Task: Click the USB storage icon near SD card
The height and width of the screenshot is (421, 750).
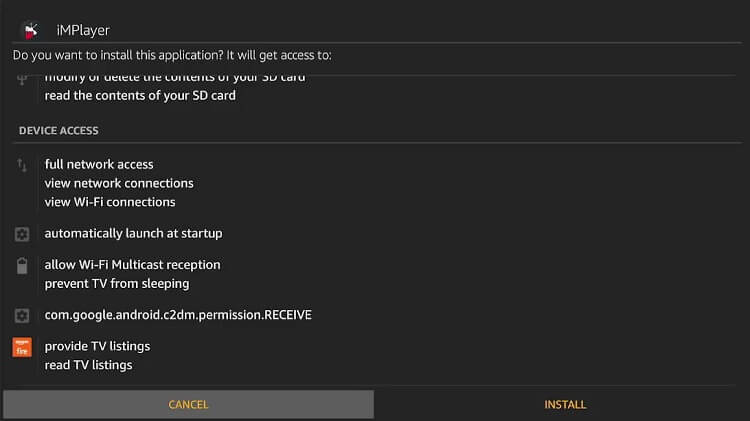Action: [x=22, y=80]
